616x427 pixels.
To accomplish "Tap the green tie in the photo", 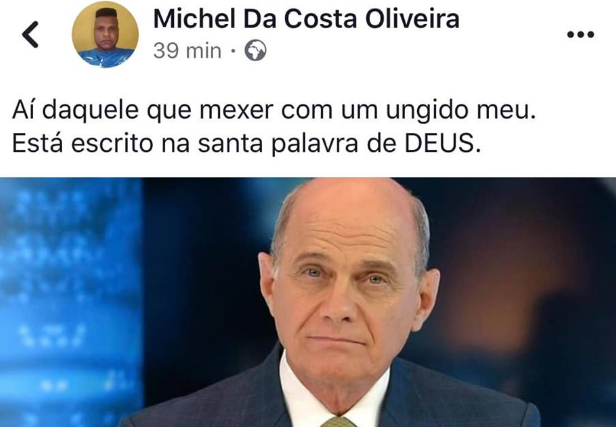I will point(338,422).
